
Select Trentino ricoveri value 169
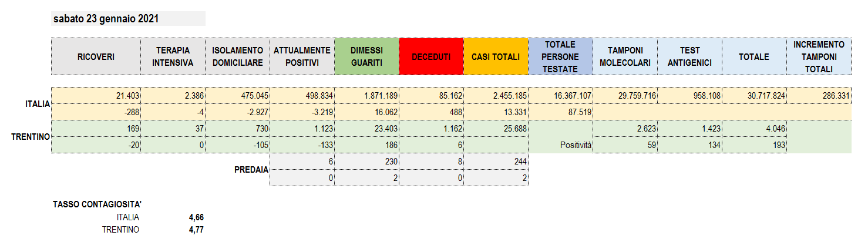point(96,128)
